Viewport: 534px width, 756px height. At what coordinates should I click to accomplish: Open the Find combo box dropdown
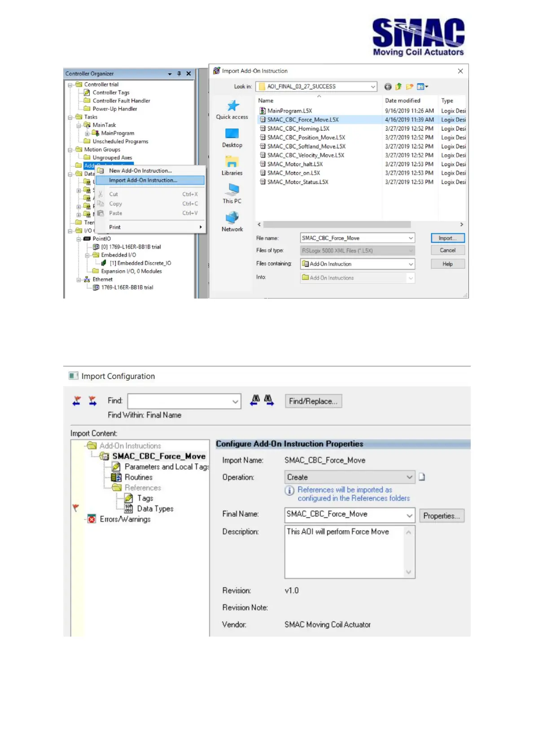coord(235,401)
